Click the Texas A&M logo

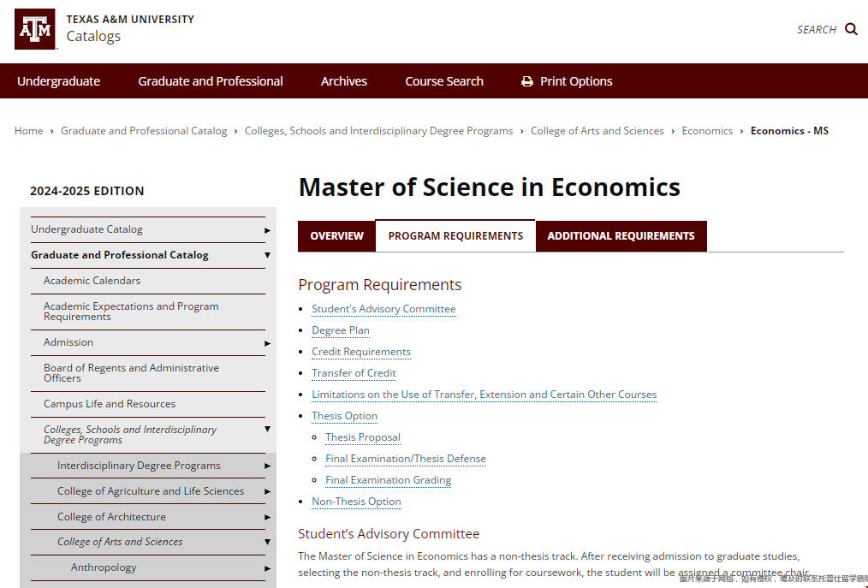pyautogui.click(x=35, y=29)
